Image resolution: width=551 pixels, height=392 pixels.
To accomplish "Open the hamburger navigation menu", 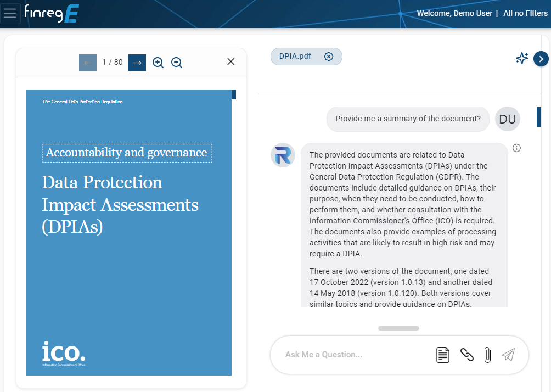I will point(10,13).
